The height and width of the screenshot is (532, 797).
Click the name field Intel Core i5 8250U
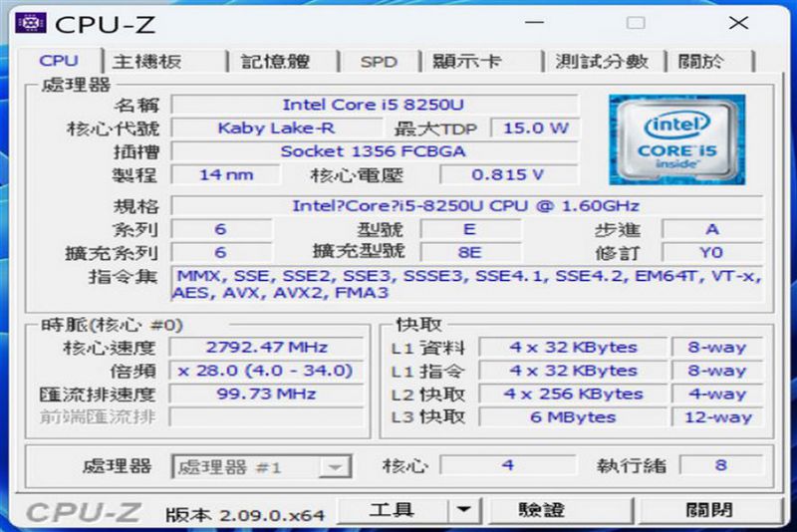pyautogui.click(x=375, y=105)
